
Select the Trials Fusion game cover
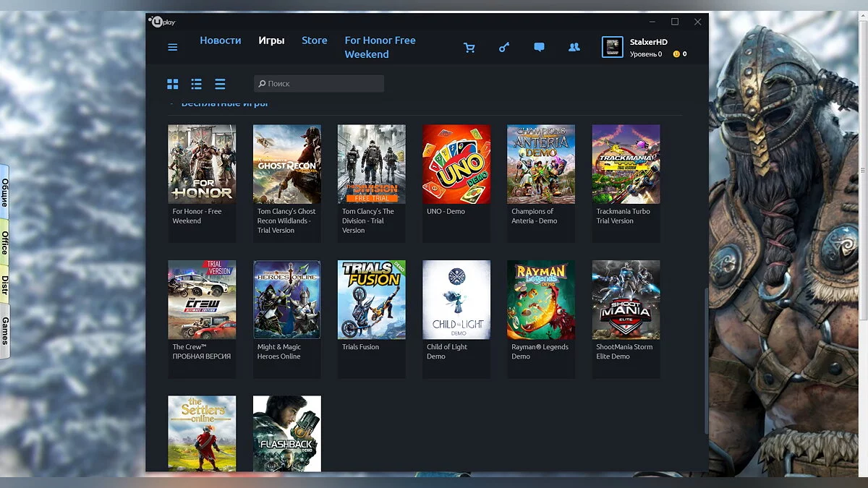pos(371,299)
